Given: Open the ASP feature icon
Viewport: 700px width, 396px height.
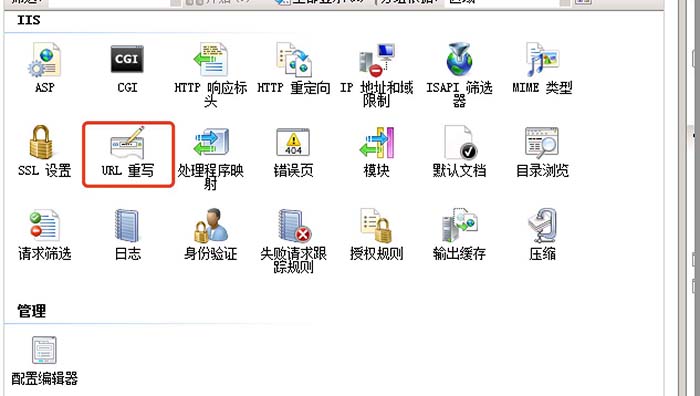Looking at the screenshot, I should pyautogui.click(x=44, y=60).
